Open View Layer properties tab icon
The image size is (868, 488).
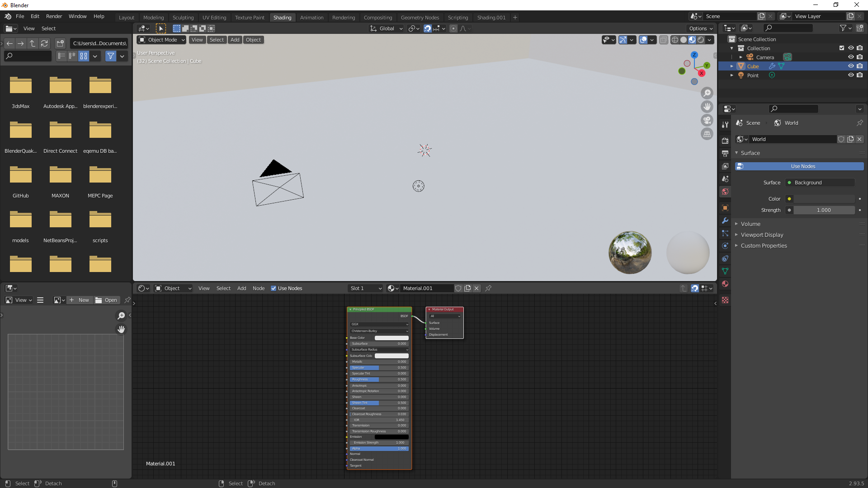click(725, 166)
